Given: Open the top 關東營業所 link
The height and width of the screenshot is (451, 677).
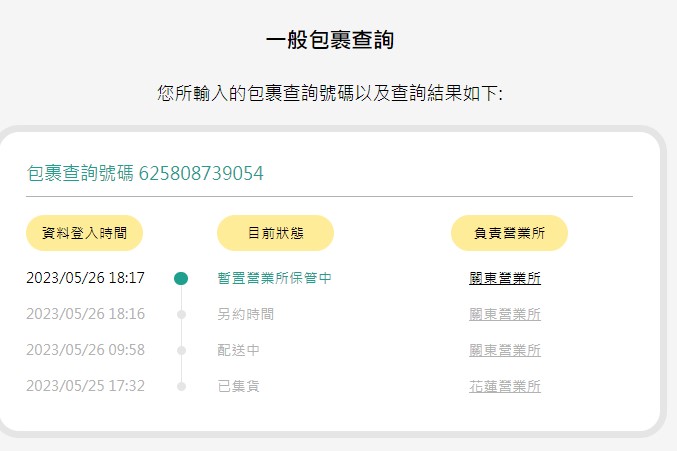Looking at the screenshot, I should [505, 278].
